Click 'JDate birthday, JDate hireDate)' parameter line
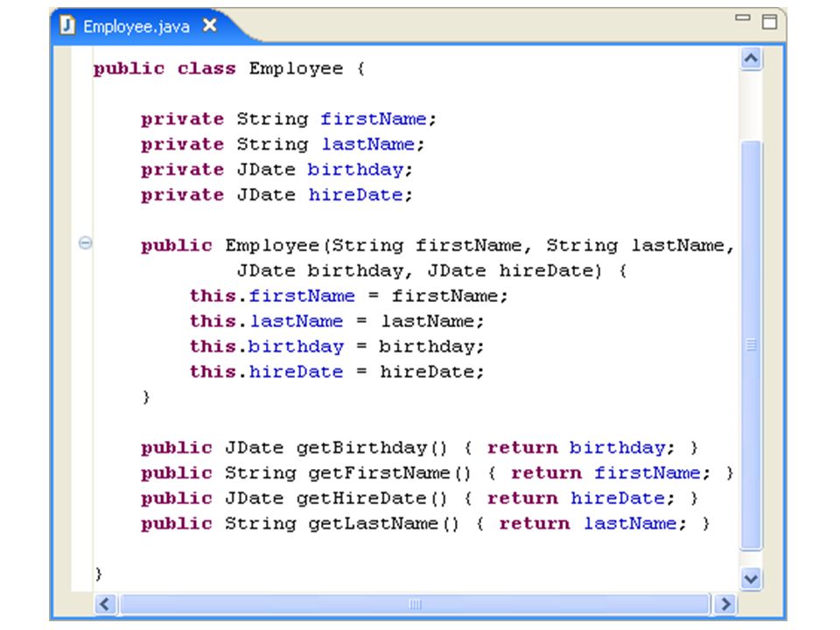The image size is (840, 630). coord(419,270)
